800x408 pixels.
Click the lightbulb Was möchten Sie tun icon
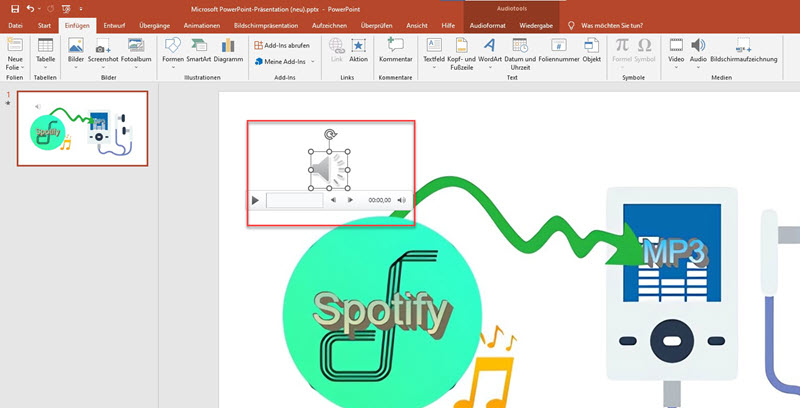tap(571, 26)
